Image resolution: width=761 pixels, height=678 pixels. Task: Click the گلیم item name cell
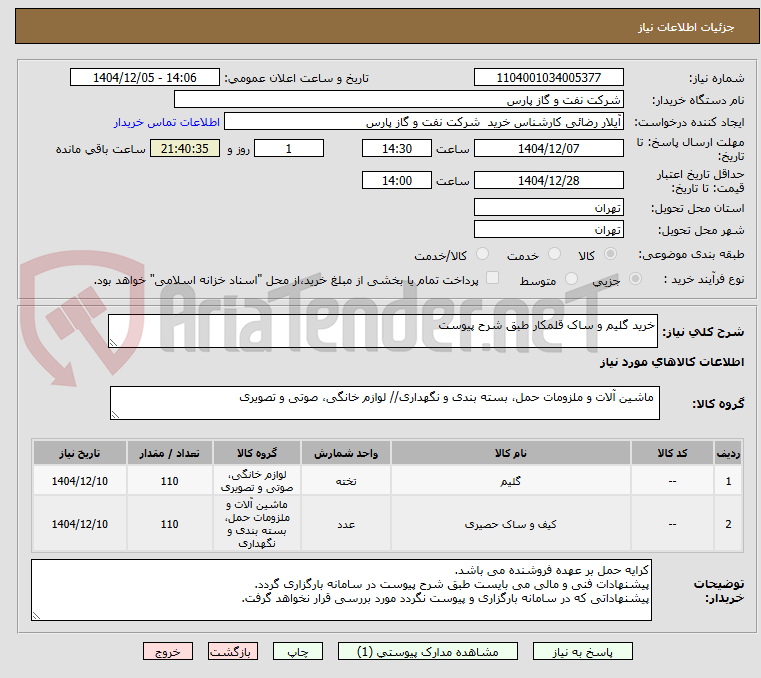[x=511, y=481]
